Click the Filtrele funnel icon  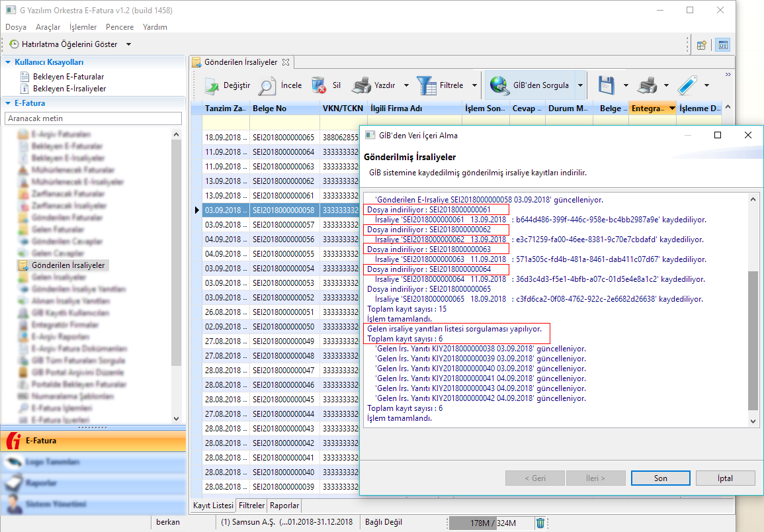426,85
